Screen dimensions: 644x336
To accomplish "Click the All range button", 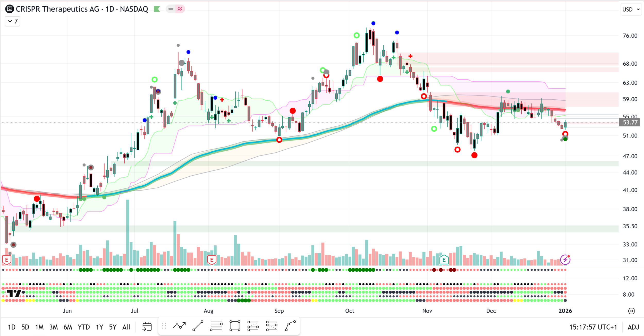I will (x=126, y=327).
